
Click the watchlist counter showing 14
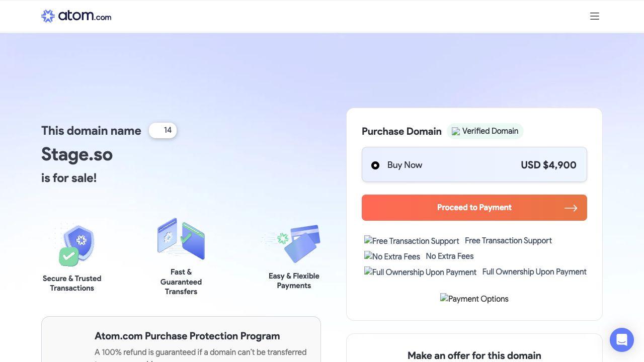click(x=163, y=131)
